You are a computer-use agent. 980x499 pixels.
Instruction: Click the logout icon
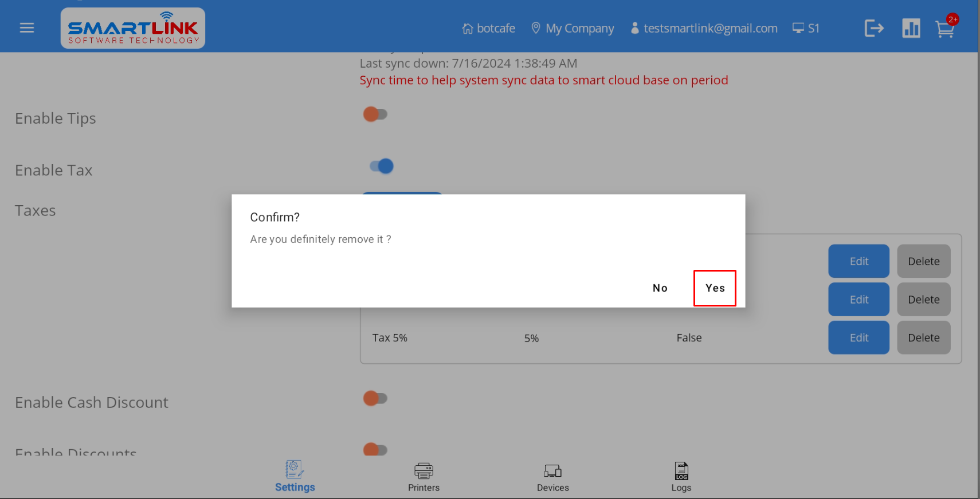(x=874, y=28)
